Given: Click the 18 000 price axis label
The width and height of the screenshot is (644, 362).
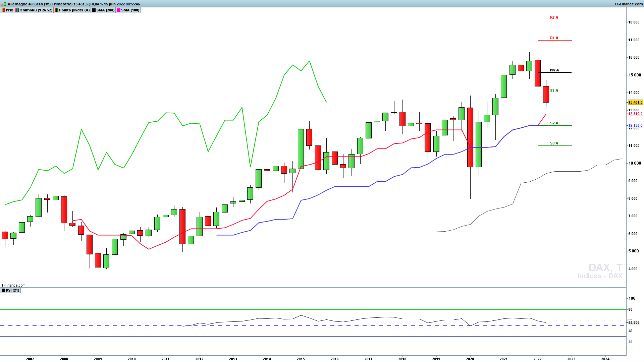Looking at the screenshot, I should tap(634, 22).
